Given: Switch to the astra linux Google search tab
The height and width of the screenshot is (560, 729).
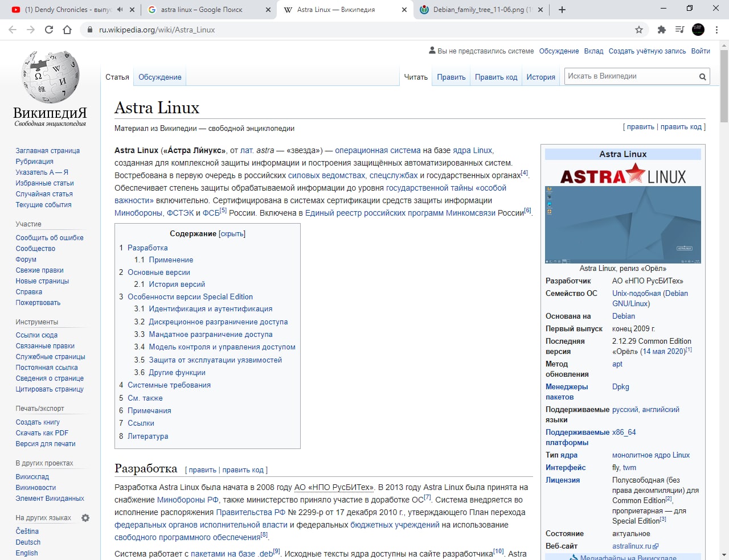Looking at the screenshot, I should click(202, 10).
